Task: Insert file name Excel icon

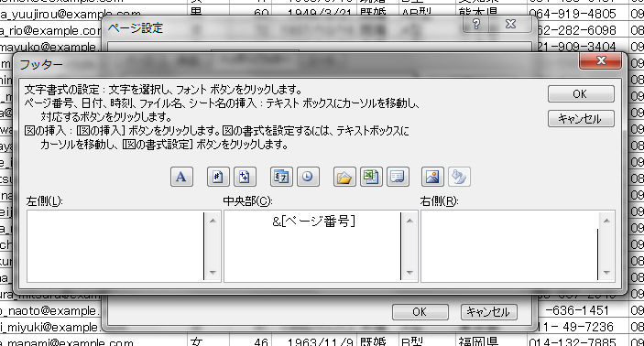Action: [371, 177]
